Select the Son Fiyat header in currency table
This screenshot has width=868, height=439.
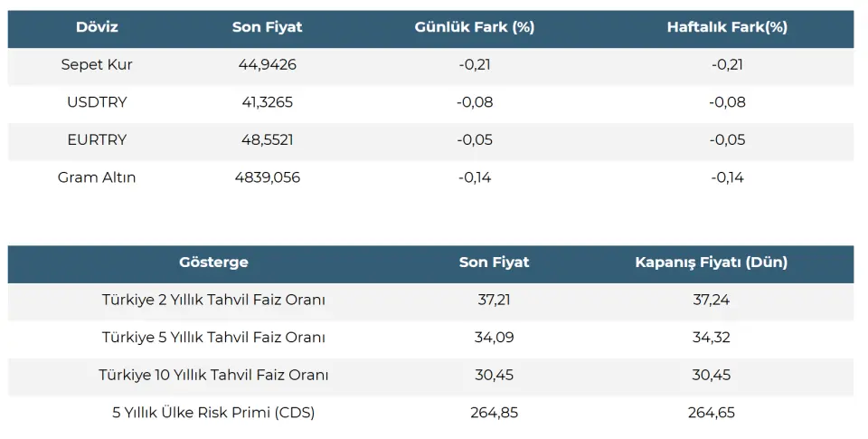tap(268, 27)
